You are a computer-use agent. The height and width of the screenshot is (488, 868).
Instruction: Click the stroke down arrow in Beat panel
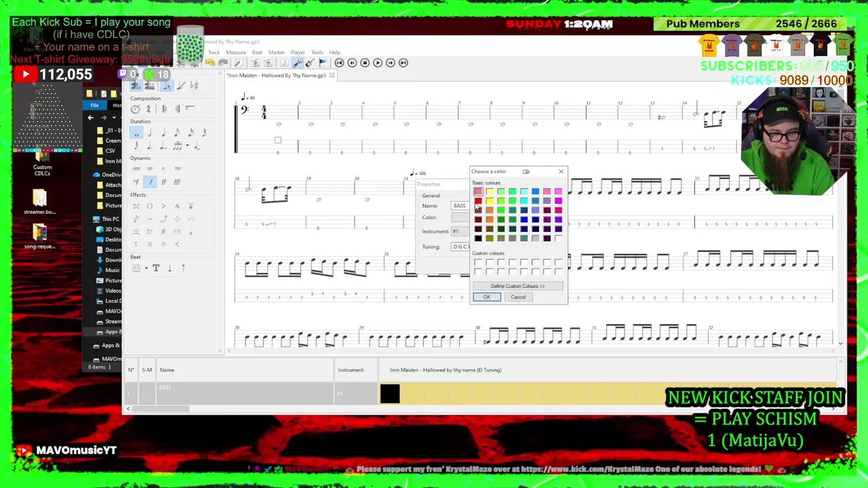click(170, 268)
